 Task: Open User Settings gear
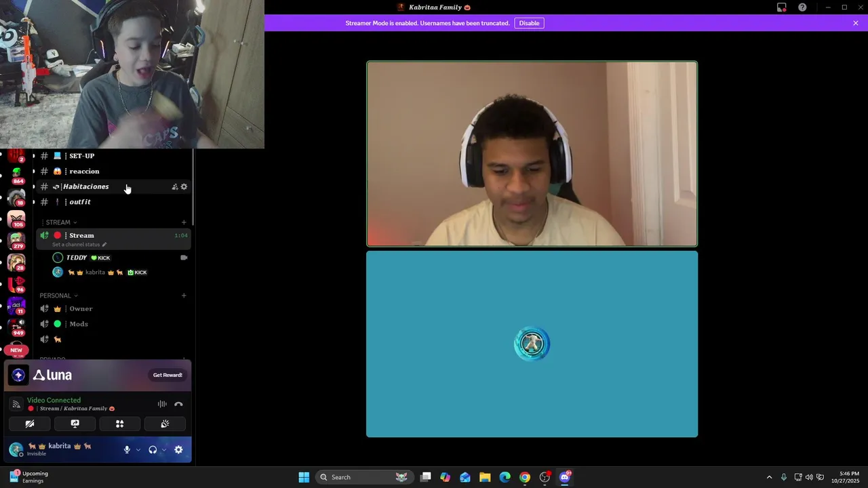[178, 449]
